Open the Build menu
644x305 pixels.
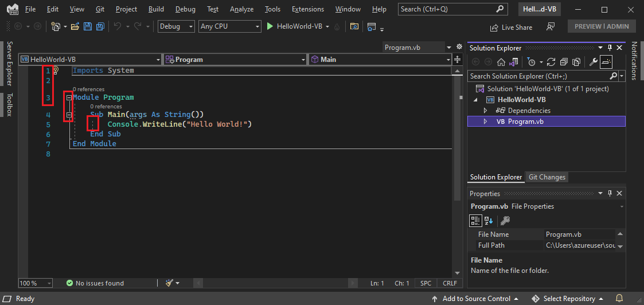click(x=156, y=9)
